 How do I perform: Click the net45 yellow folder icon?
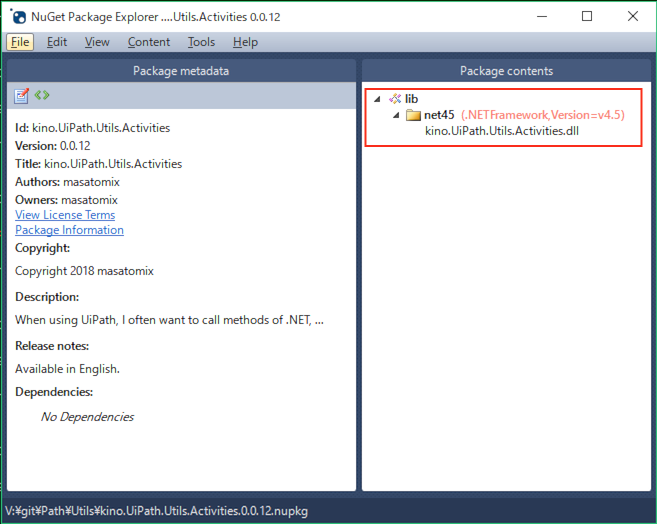[x=413, y=115]
